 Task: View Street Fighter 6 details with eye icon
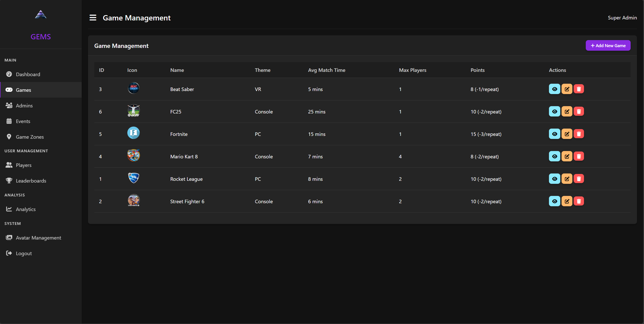tap(554, 201)
